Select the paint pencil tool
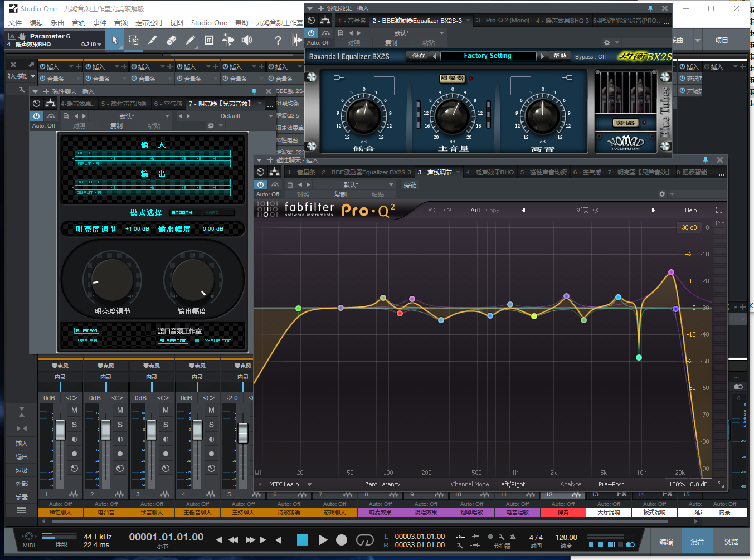 [x=191, y=40]
